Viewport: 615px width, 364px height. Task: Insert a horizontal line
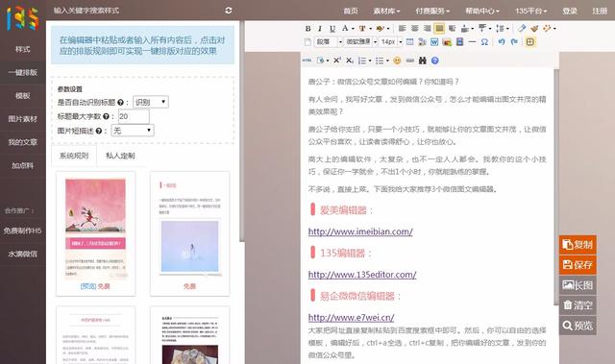pyautogui.click(x=472, y=42)
